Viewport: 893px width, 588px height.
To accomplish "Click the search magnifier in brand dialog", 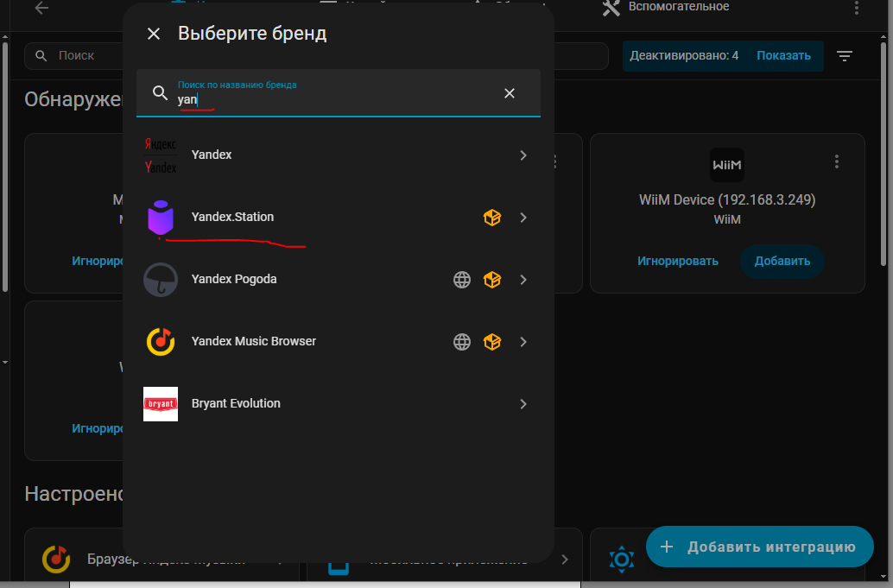I will [x=160, y=92].
